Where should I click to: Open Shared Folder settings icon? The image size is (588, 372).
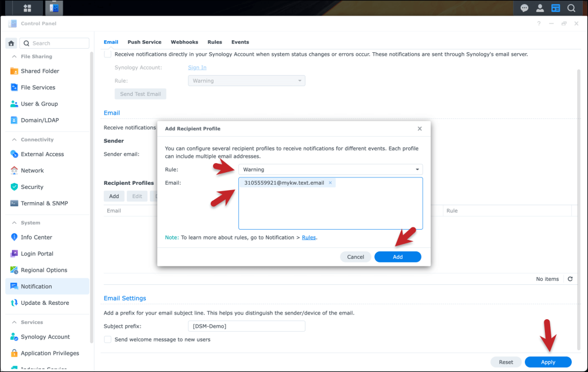click(15, 71)
